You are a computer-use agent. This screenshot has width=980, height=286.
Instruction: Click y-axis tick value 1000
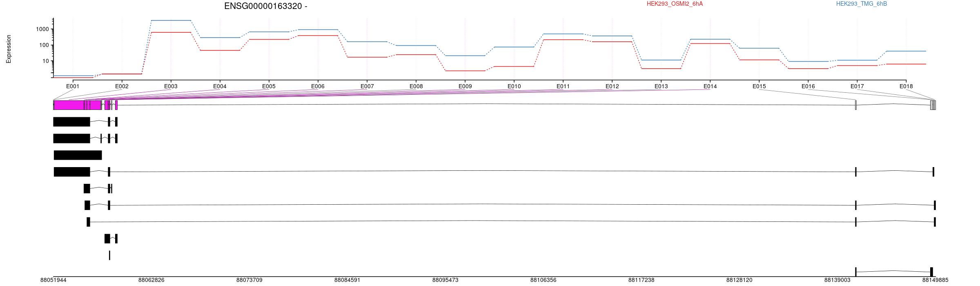tap(42, 29)
